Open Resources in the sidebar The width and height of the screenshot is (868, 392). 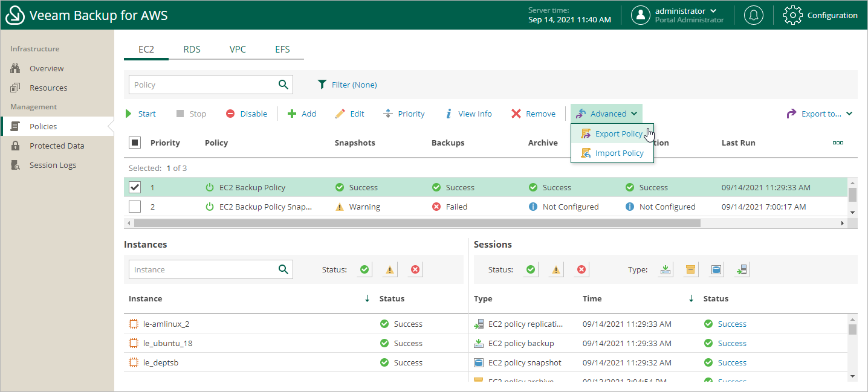point(48,88)
